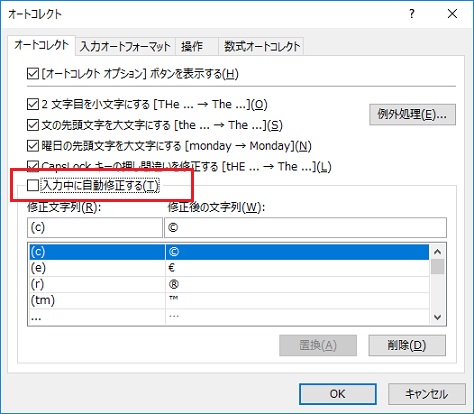Open 例外処理 exceptions dialog

412,115
